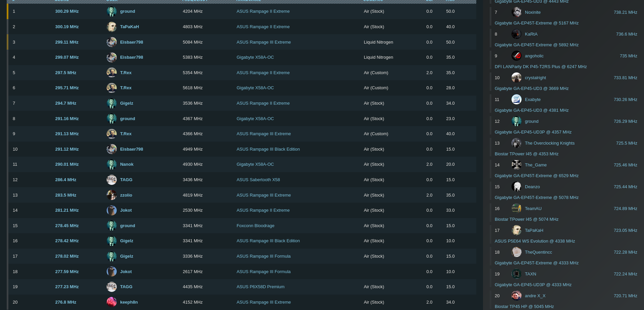Click the DFI LANParty DK P45-T2RS Plus link
The image size is (644, 310).
[x=540, y=67]
